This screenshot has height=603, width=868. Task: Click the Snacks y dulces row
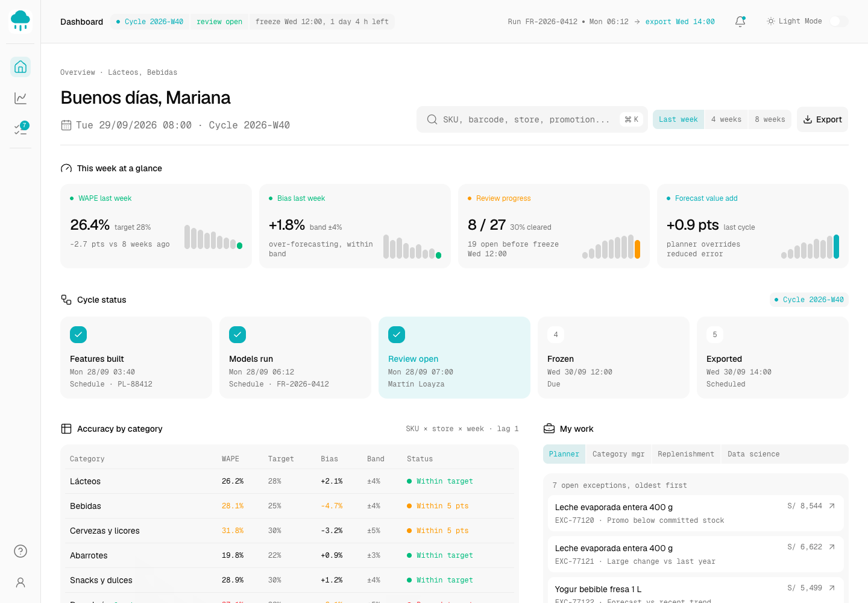pos(289,580)
